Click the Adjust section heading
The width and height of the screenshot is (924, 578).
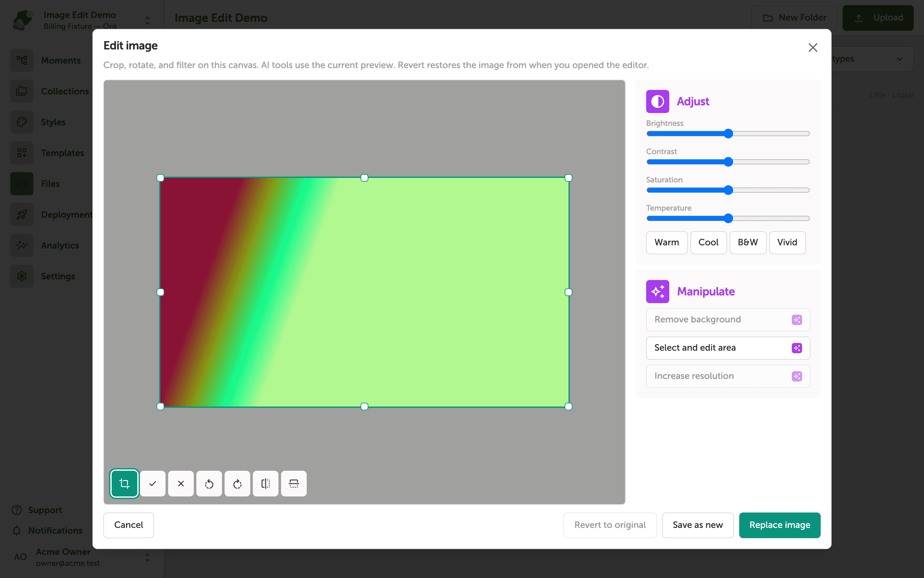point(693,101)
